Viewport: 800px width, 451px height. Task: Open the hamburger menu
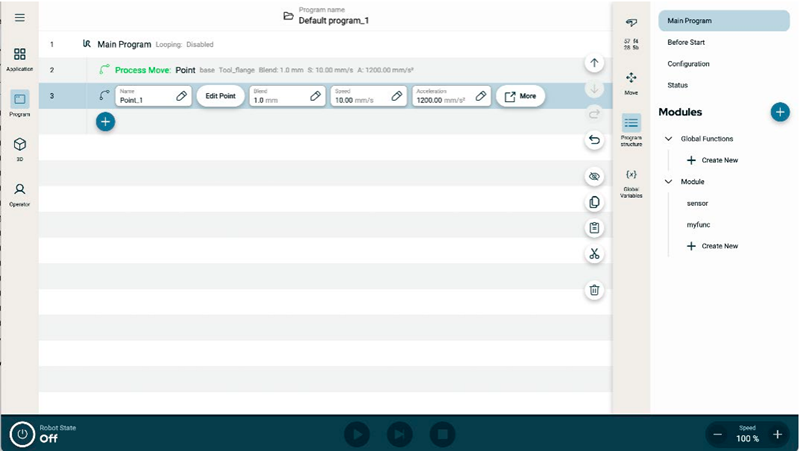[x=19, y=18]
